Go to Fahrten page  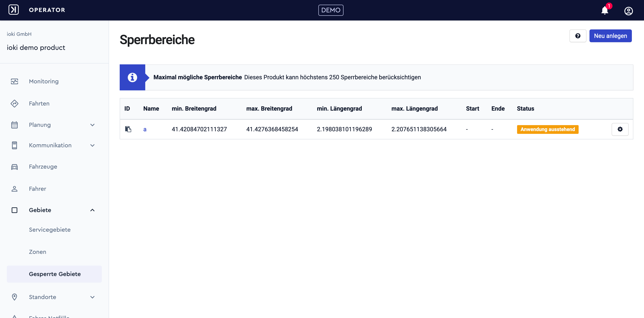click(x=39, y=103)
